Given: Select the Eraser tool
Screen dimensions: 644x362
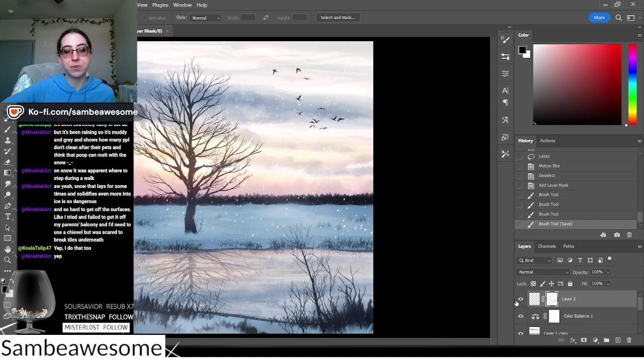Looking at the screenshot, I should click(x=8, y=162).
